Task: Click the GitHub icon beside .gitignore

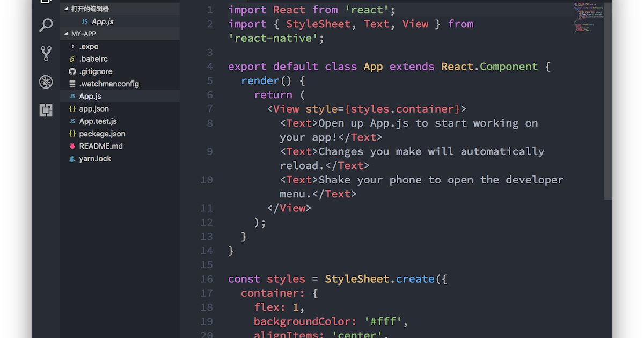Action: pyautogui.click(x=72, y=71)
